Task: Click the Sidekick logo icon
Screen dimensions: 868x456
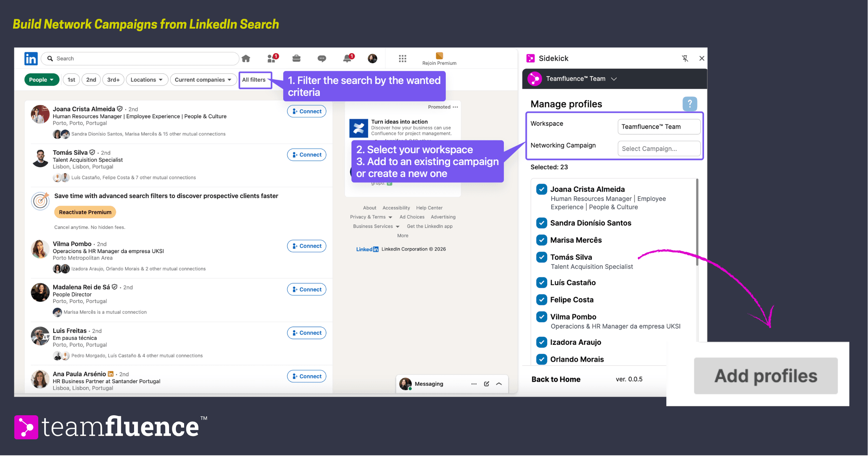Action: tap(531, 58)
